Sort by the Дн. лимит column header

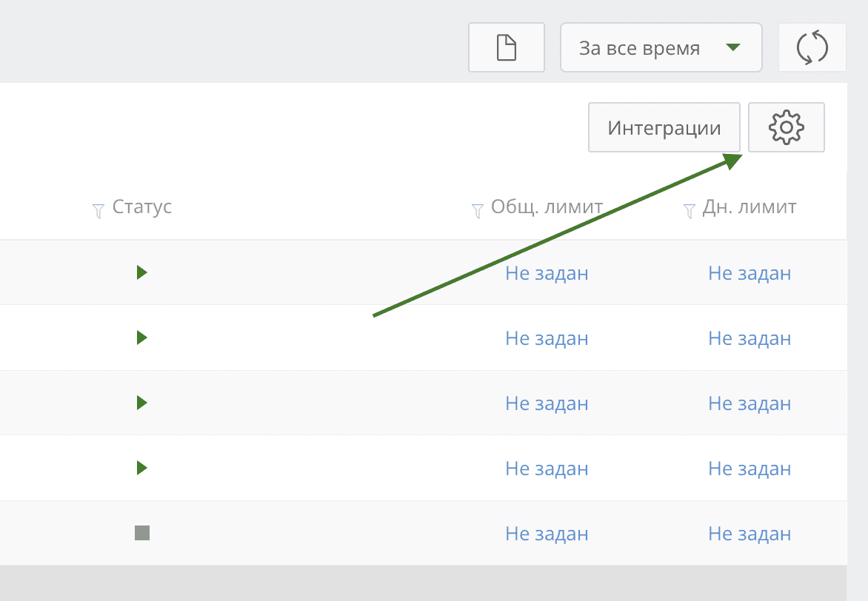(x=750, y=207)
